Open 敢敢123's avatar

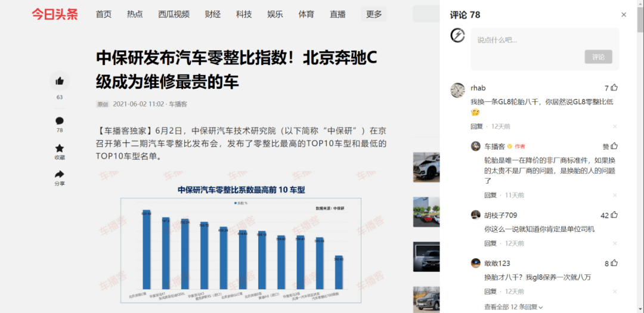coord(476,263)
